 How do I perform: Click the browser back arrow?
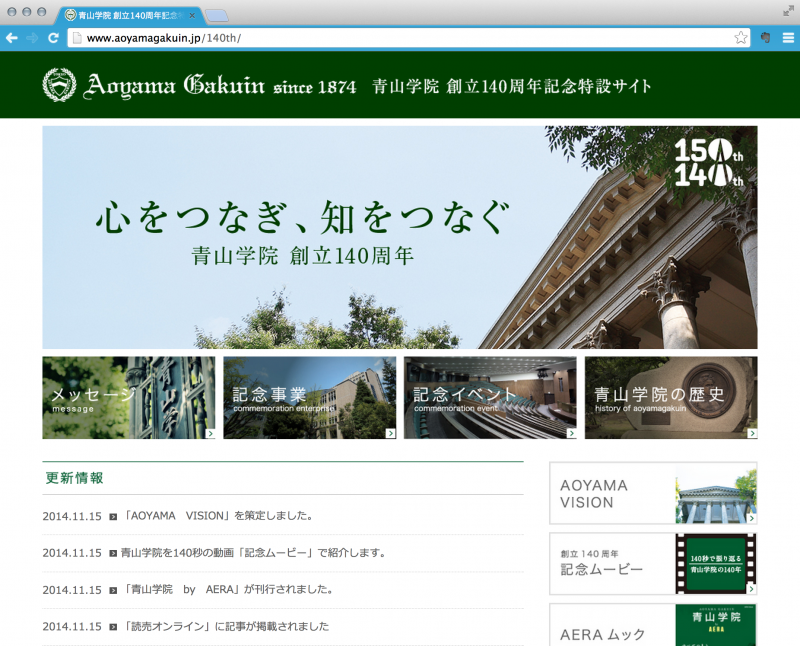pyautogui.click(x=11, y=38)
